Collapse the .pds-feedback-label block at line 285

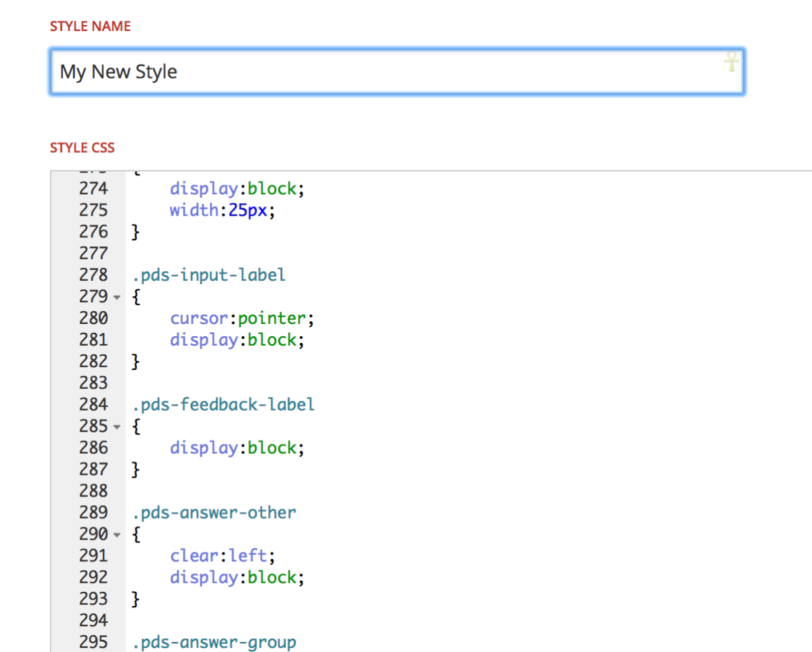117,427
